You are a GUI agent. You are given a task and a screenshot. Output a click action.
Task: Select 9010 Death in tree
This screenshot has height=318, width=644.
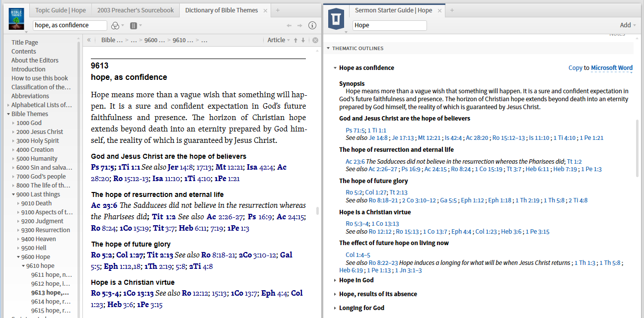pos(36,203)
